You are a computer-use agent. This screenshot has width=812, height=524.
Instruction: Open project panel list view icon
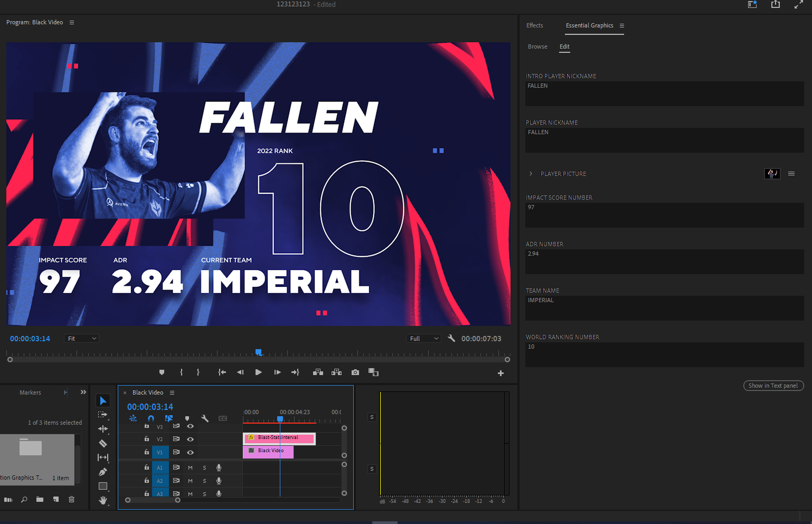click(8, 499)
